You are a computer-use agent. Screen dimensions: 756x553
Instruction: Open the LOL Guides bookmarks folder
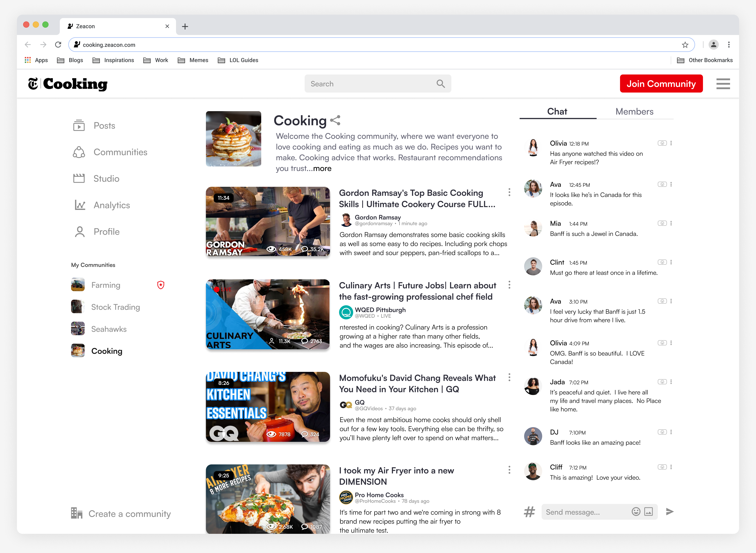(238, 60)
